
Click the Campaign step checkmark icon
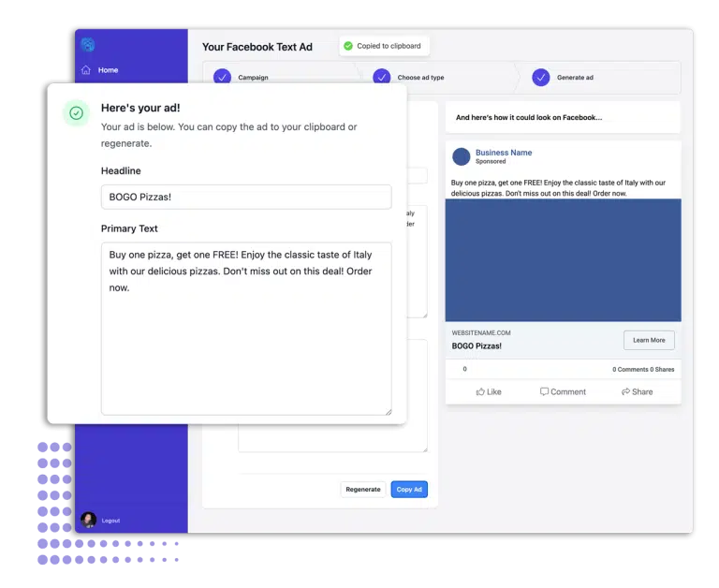coord(222,77)
